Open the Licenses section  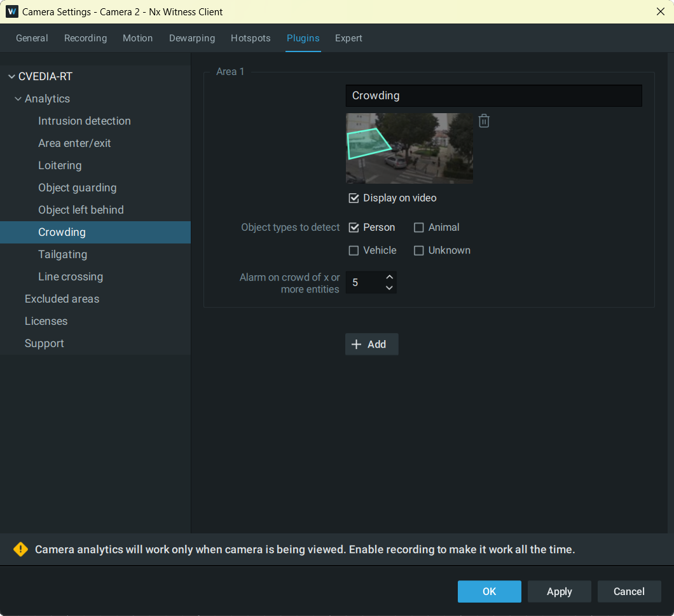click(95, 322)
